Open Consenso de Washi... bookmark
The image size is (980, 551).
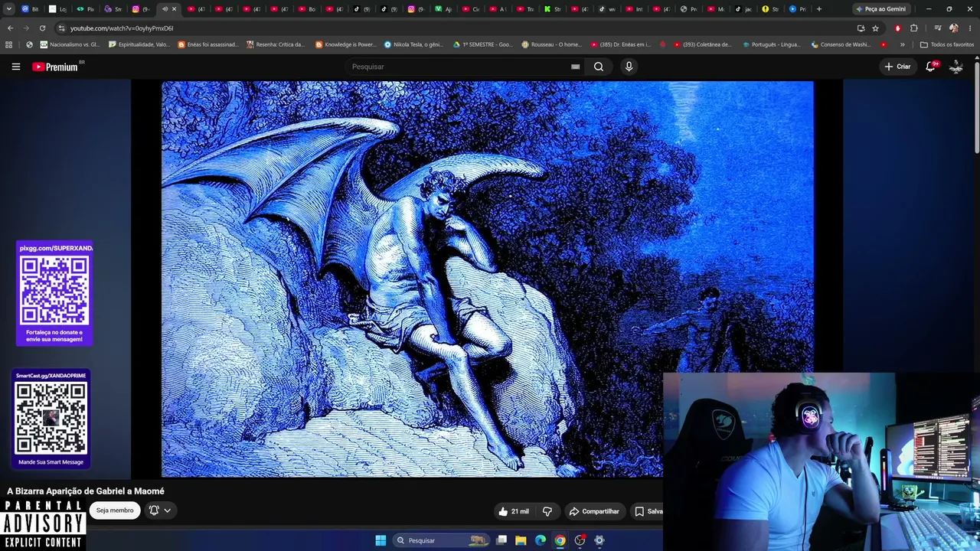(x=840, y=44)
